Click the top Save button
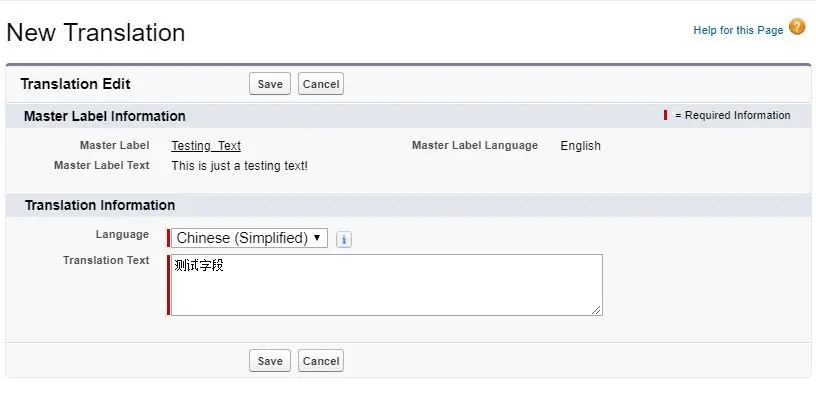This screenshot has width=816, height=395. [270, 84]
